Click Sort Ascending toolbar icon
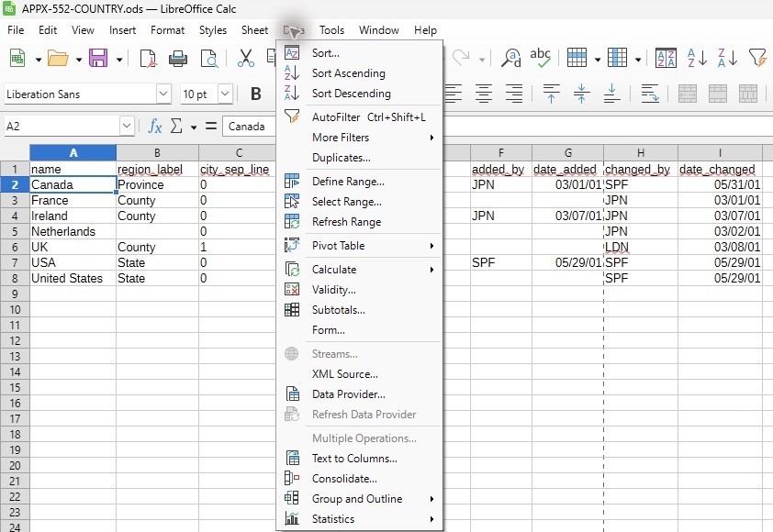Image resolution: width=773 pixels, height=532 pixels. point(697,58)
